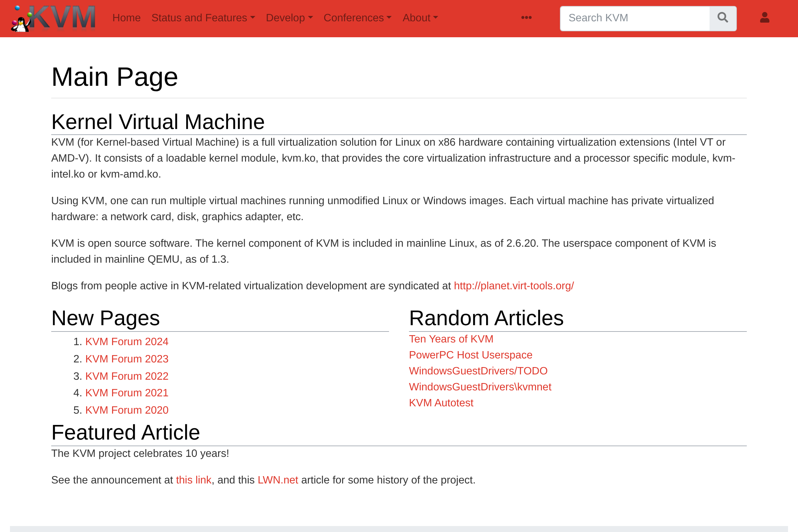The image size is (798, 532).
Task: Open the Ten Years of KVM article
Action: [x=451, y=339]
